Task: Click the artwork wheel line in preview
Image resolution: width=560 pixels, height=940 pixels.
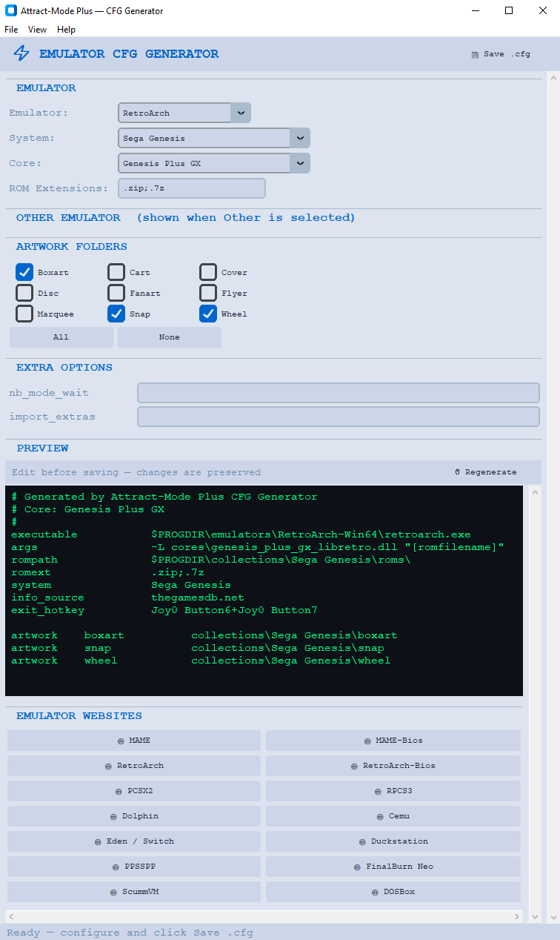Action: pos(201,661)
